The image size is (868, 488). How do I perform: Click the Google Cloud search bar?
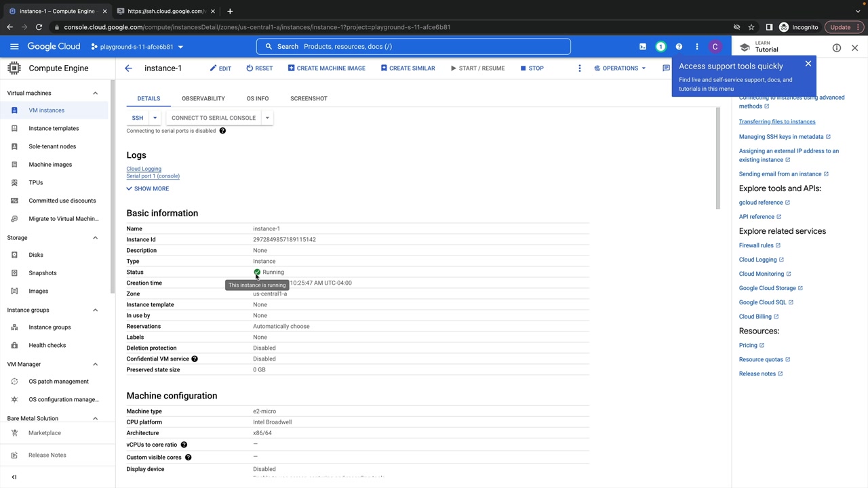(x=414, y=47)
